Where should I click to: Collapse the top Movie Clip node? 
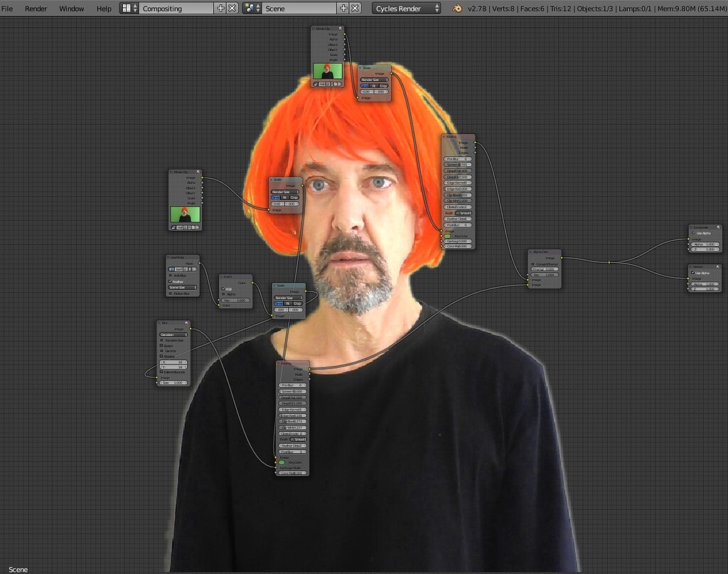click(x=314, y=28)
